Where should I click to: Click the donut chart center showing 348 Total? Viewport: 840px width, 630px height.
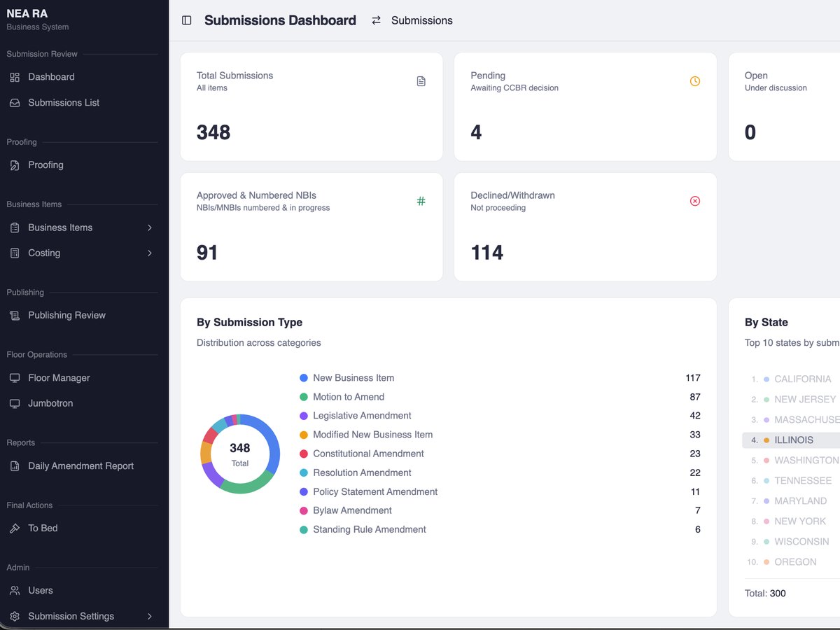tap(240, 454)
